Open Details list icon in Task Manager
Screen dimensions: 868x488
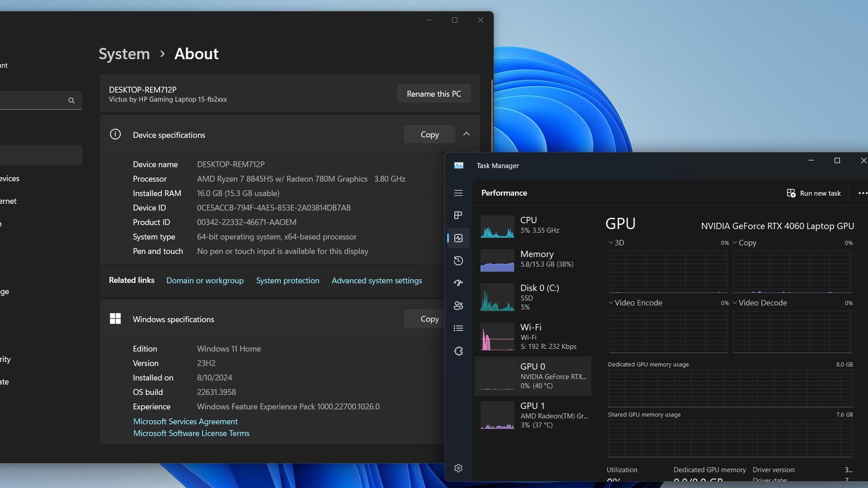coord(458,328)
